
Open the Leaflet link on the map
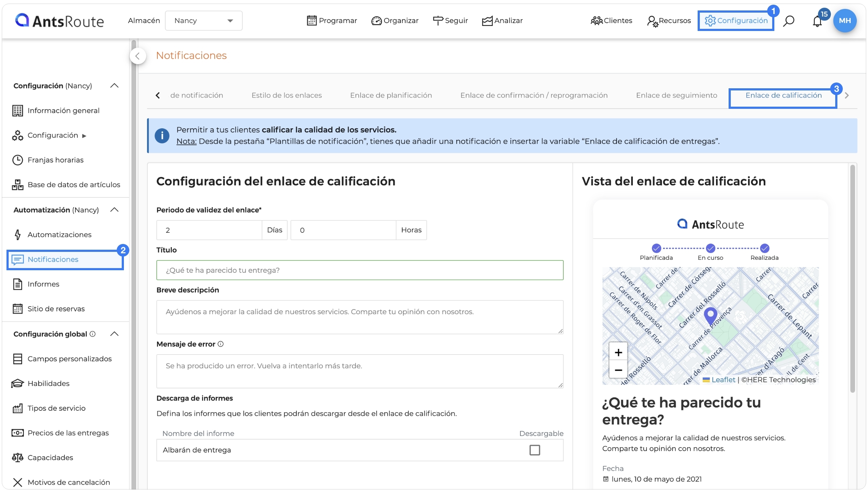click(x=723, y=380)
